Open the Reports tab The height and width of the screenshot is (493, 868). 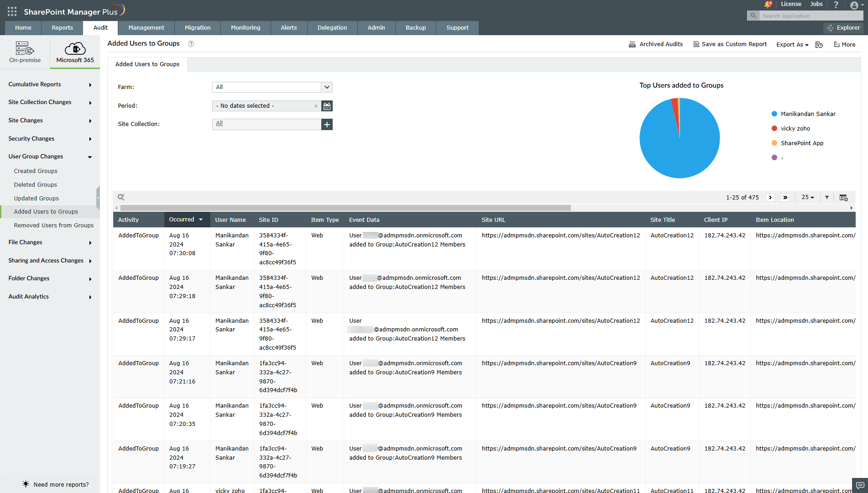(62, 28)
